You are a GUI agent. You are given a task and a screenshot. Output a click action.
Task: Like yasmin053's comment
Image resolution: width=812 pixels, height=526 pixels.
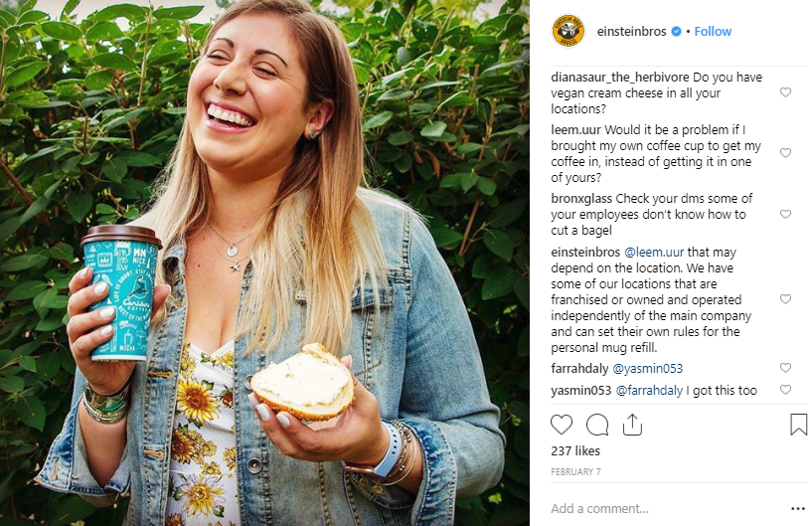pyautogui.click(x=785, y=390)
